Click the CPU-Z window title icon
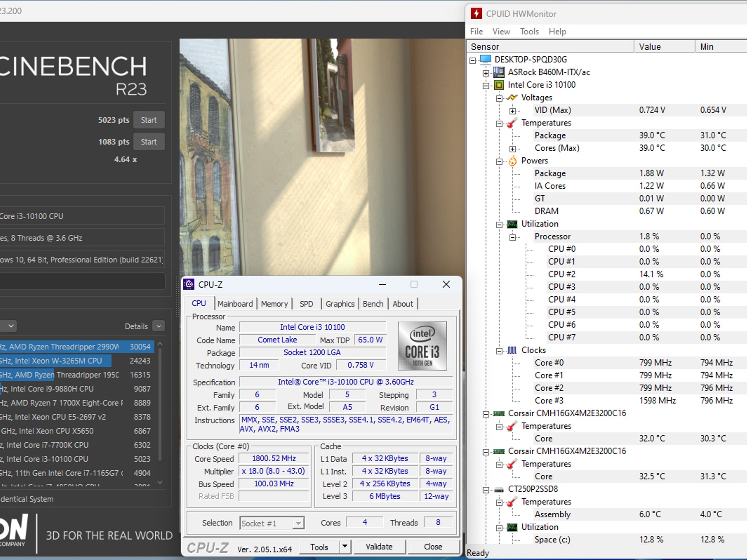 (x=189, y=284)
